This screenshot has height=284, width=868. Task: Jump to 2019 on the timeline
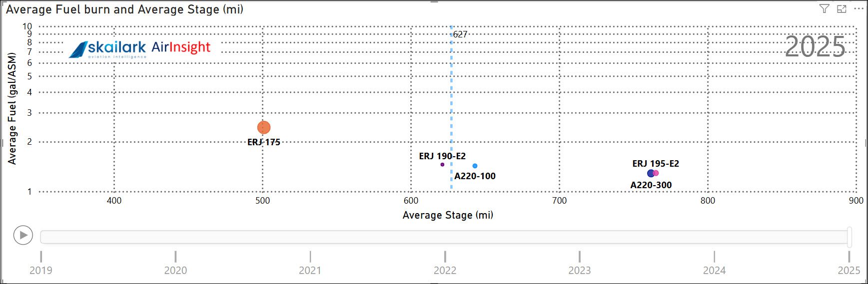(x=41, y=270)
